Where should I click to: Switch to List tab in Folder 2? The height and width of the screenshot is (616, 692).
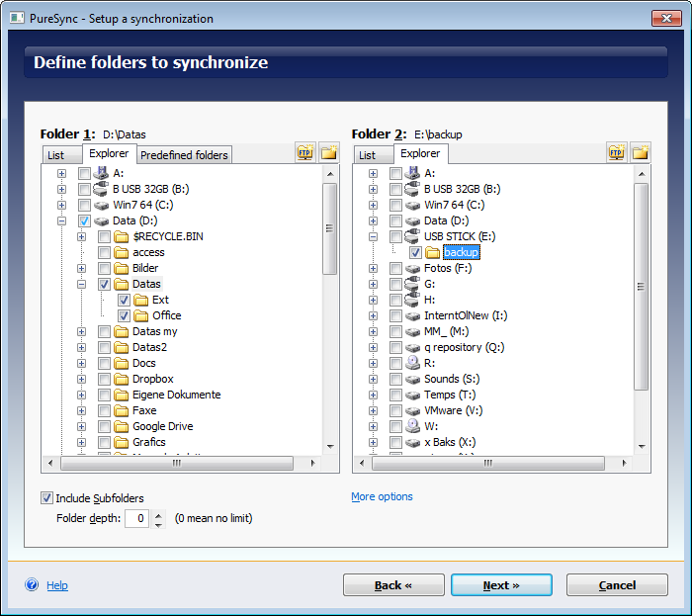(374, 155)
